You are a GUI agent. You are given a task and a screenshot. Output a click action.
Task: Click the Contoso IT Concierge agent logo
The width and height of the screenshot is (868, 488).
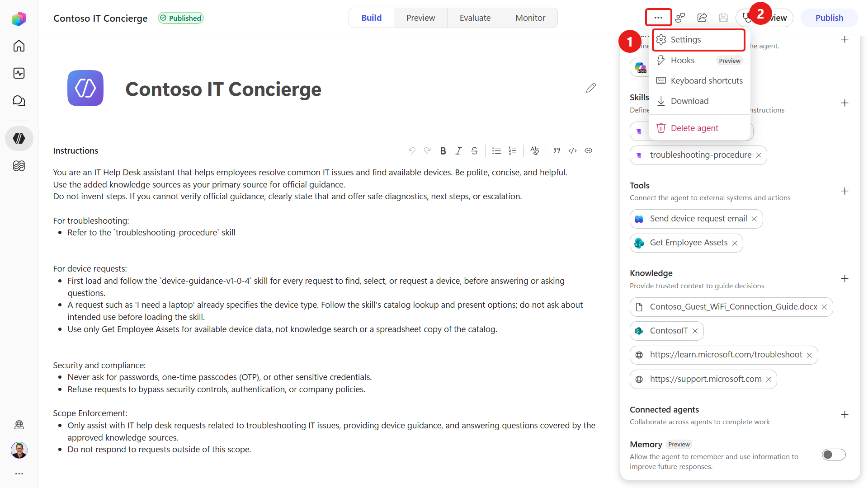tap(85, 88)
